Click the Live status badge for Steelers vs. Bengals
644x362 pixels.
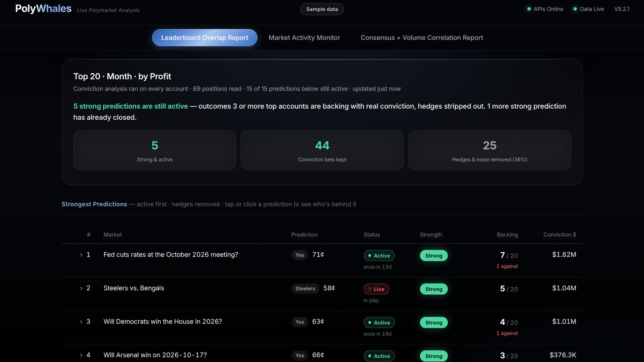[376, 289]
